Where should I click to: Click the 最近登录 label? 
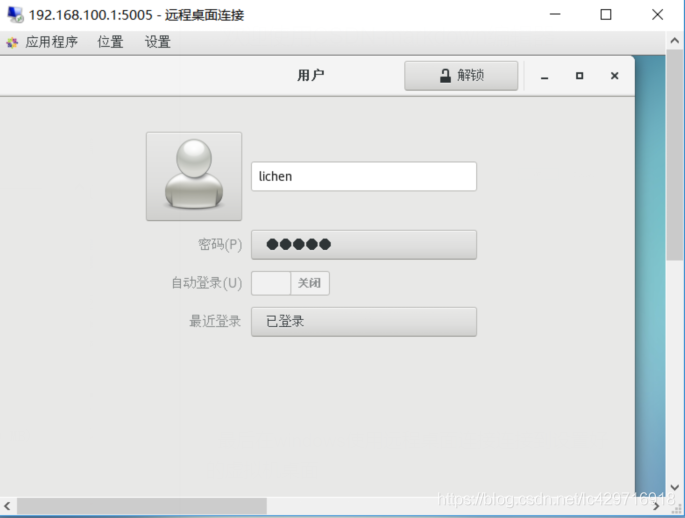pos(214,321)
